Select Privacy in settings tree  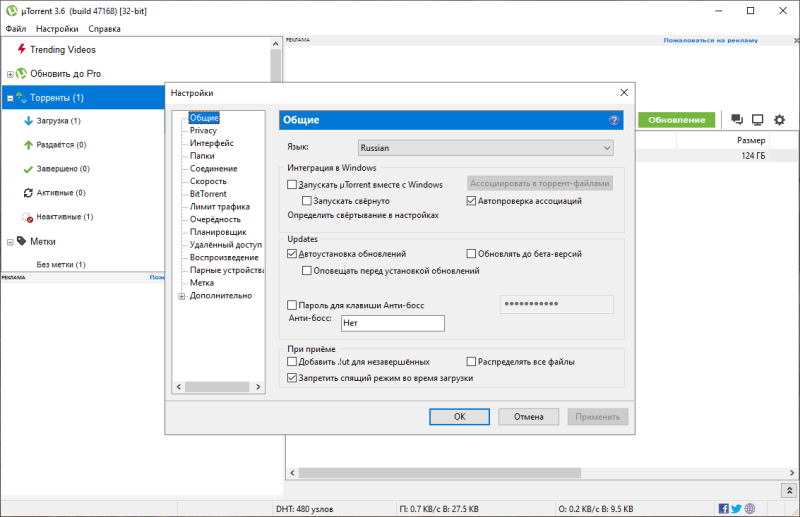pyautogui.click(x=203, y=130)
